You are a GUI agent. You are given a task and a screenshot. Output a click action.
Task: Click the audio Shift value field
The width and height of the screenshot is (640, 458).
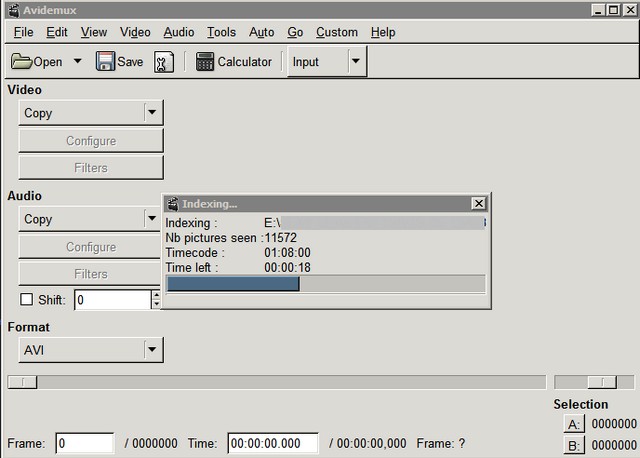pos(113,300)
